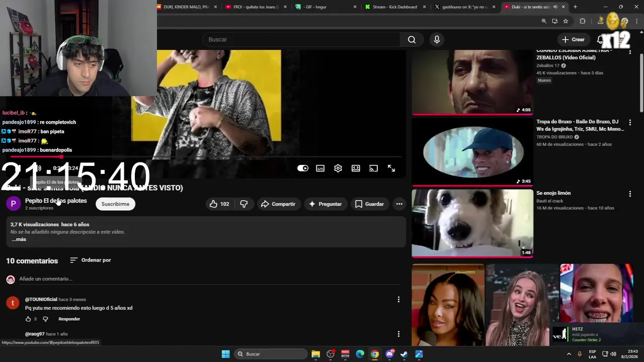This screenshot has height=362, width=644.
Task: Open options for Zeballos recommended video
Action: (630, 52)
